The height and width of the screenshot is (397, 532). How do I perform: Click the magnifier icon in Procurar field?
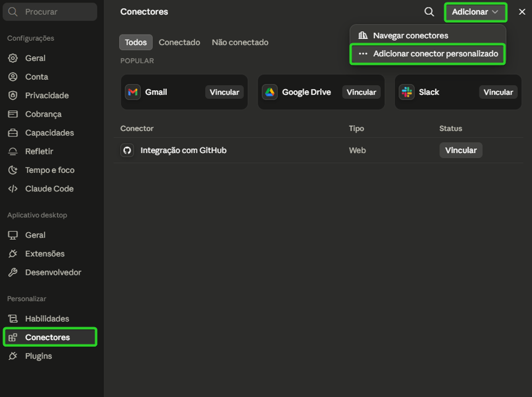(13, 12)
